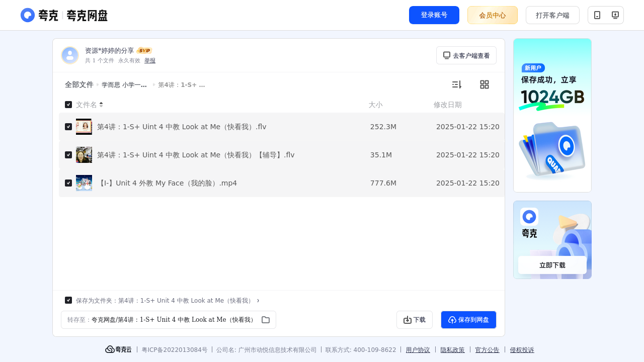The height and width of the screenshot is (362, 644).
Task: Open the 学而思 小学一... breadcrumb folder
Action: point(124,85)
